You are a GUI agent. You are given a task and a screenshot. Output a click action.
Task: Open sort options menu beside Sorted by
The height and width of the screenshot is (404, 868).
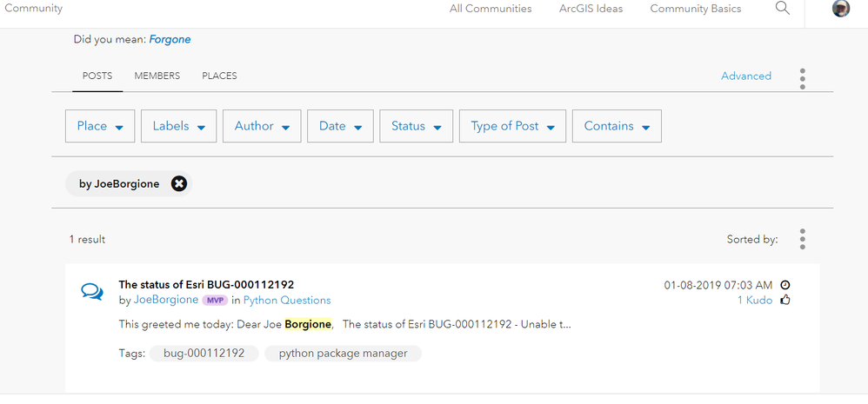(802, 239)
